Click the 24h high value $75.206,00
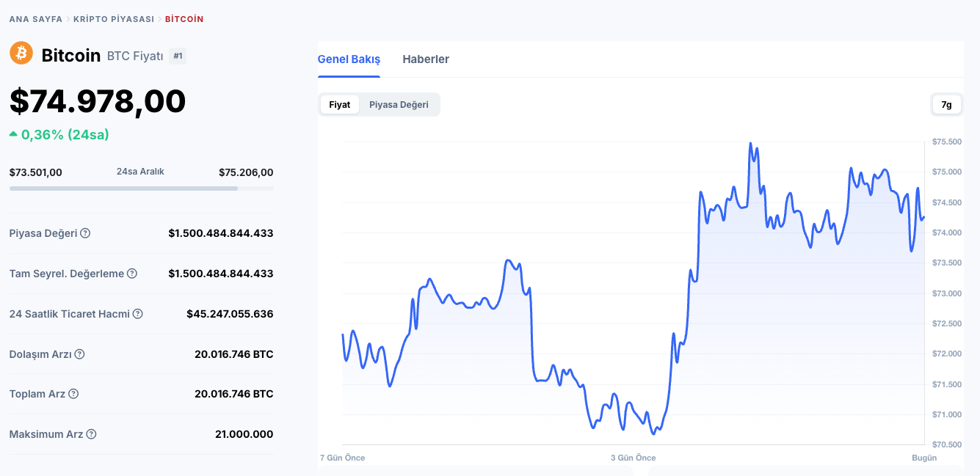The width and height of the screenshot is (980, 476). pyautogui.click(x=246, y=172)
